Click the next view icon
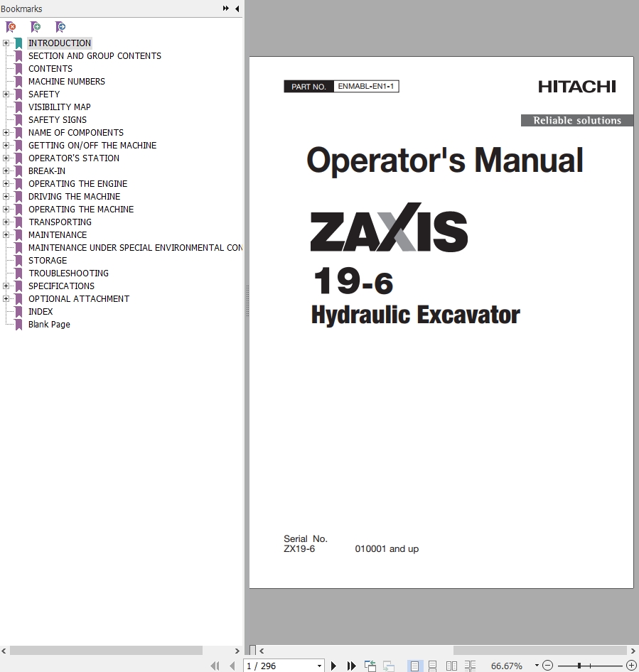Screen dimensions: 639x672 click(x=389, y=666)
